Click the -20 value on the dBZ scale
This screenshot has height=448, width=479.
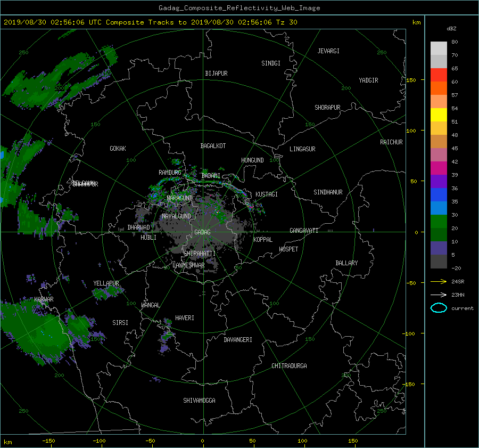(x=456, y=268)
